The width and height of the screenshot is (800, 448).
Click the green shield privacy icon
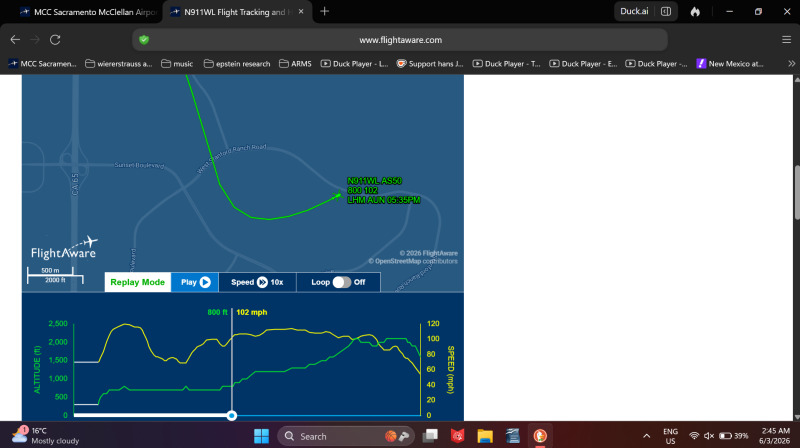tap(144, 40)
